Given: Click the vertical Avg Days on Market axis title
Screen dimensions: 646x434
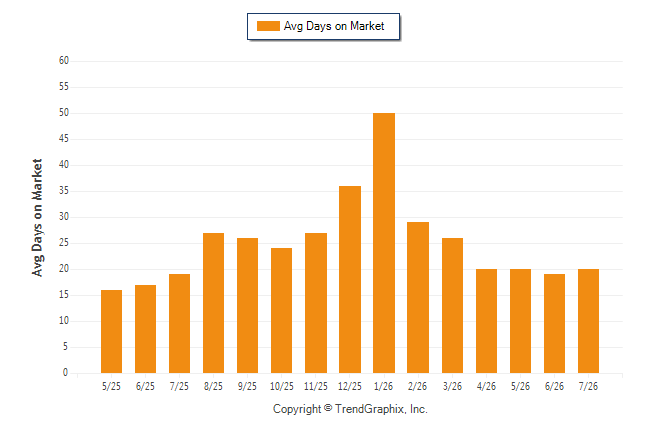Looking at the screenshot, I should [x=37, y=218].
